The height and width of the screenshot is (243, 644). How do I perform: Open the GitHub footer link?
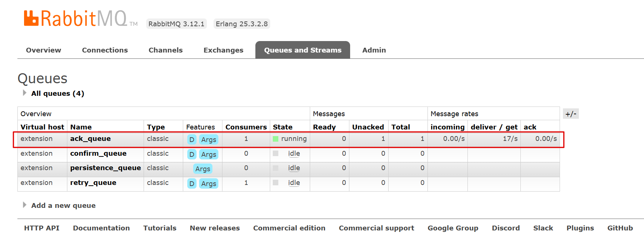coord(620,228)
